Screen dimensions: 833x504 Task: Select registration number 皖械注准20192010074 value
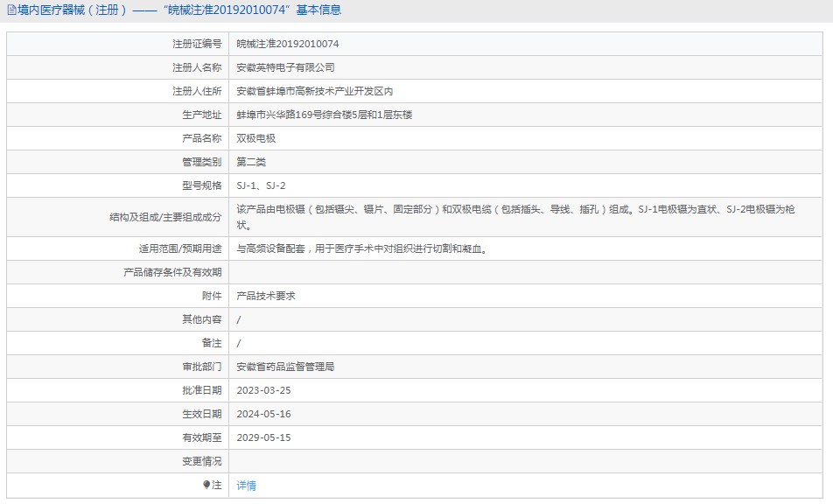click(x=287, y=44)
